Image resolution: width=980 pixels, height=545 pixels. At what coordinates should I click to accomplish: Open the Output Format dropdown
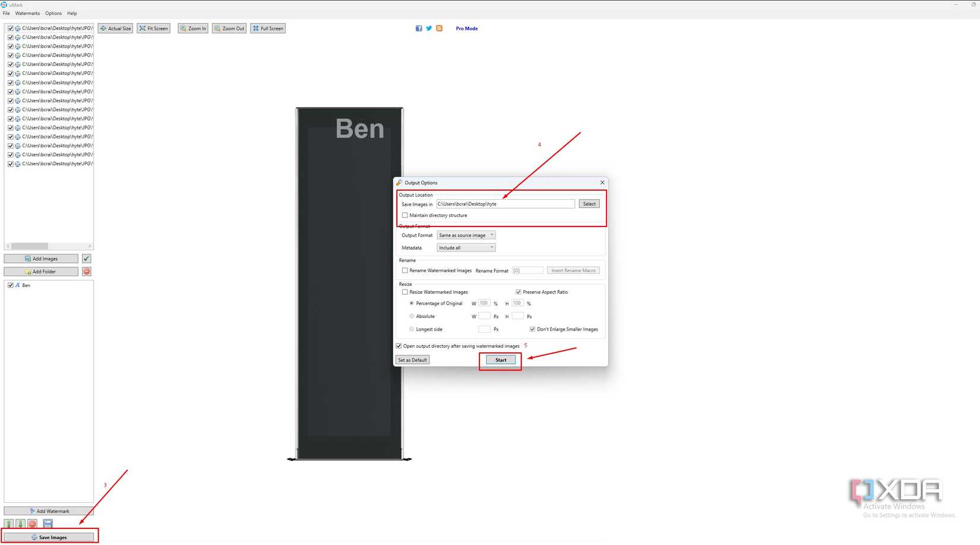click(466, 235)
